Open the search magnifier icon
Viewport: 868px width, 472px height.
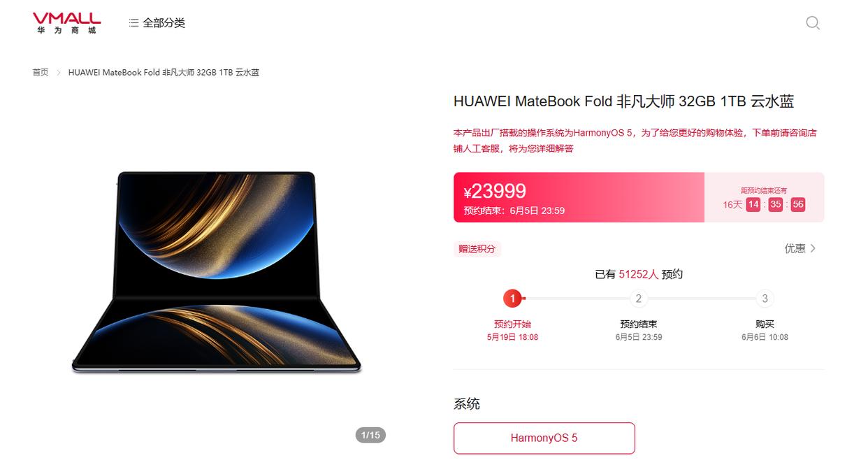click(813, 22)
